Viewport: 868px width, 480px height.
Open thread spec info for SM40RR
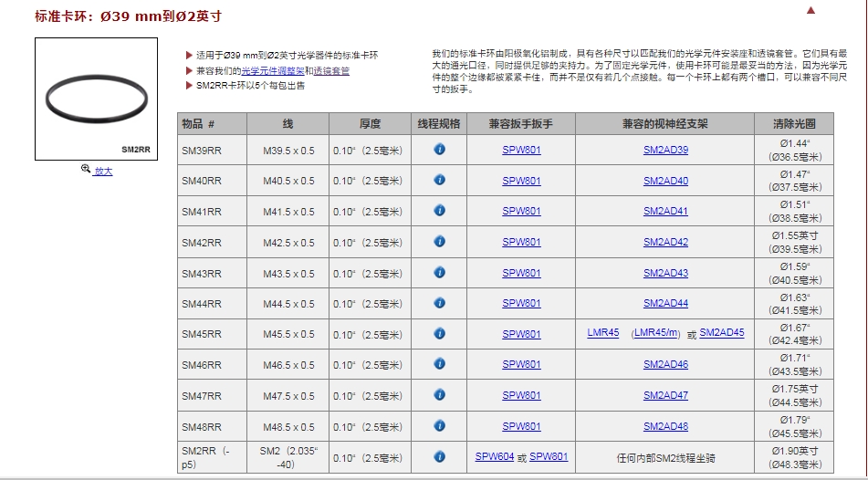pos(440,180)
